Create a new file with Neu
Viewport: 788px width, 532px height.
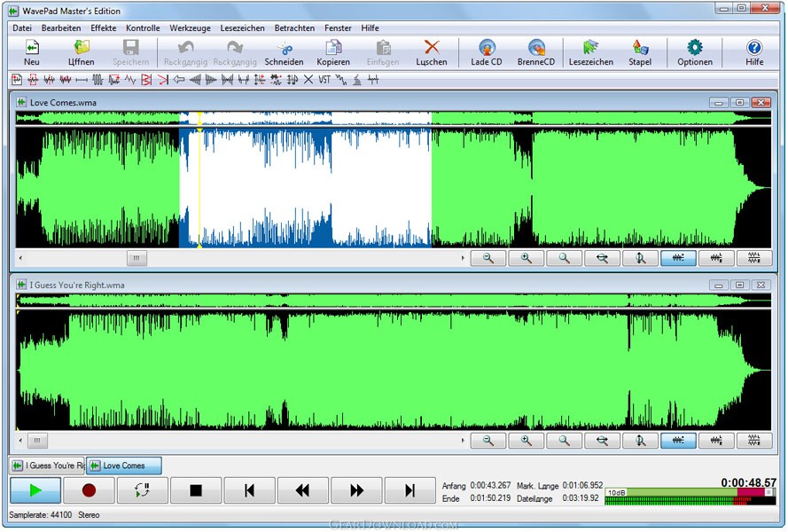(x=32, y=52)
